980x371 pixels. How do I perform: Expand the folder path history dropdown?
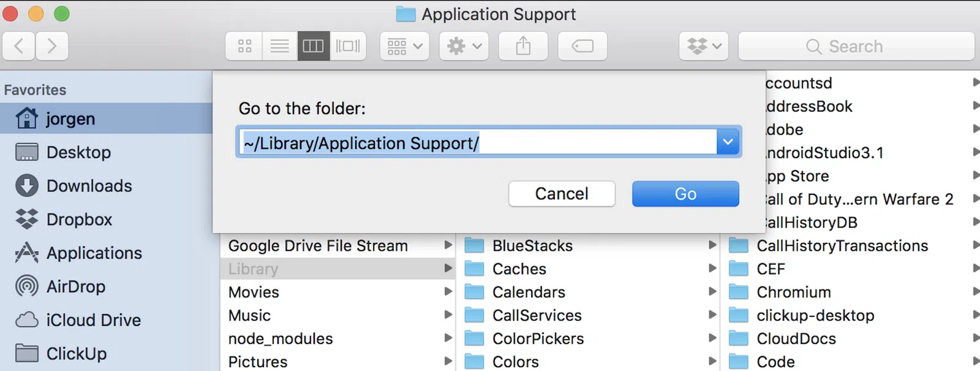[x=728, y=142]
